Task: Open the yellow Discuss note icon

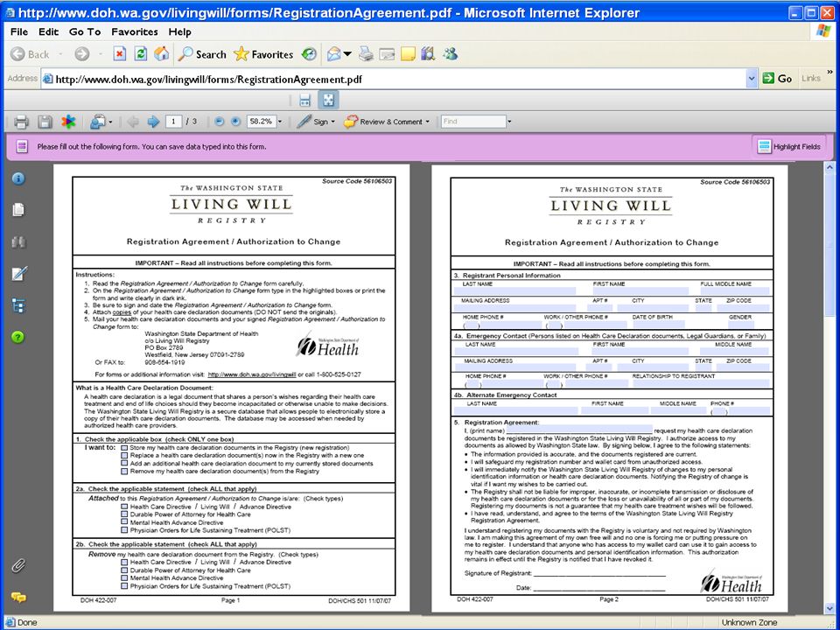Action: pos(408,54)
